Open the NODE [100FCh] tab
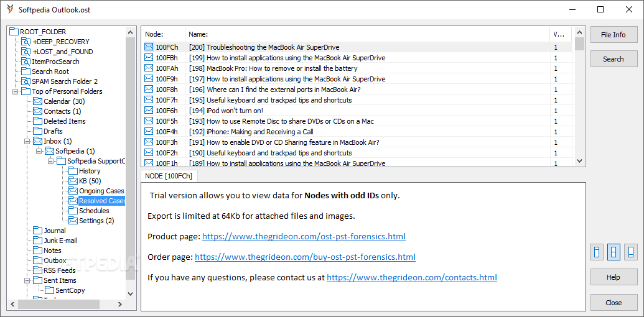This screenshot has width=644, height=317. point(169,176)
